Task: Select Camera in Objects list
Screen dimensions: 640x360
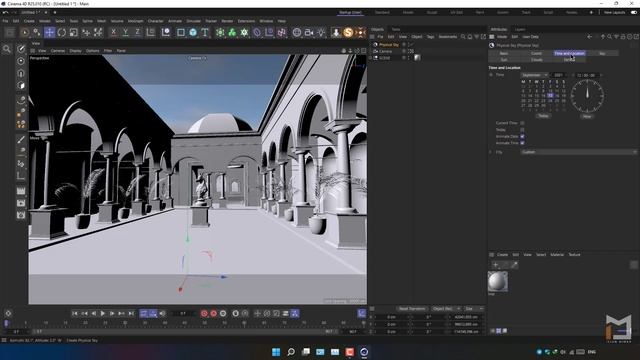Action: 385,51
